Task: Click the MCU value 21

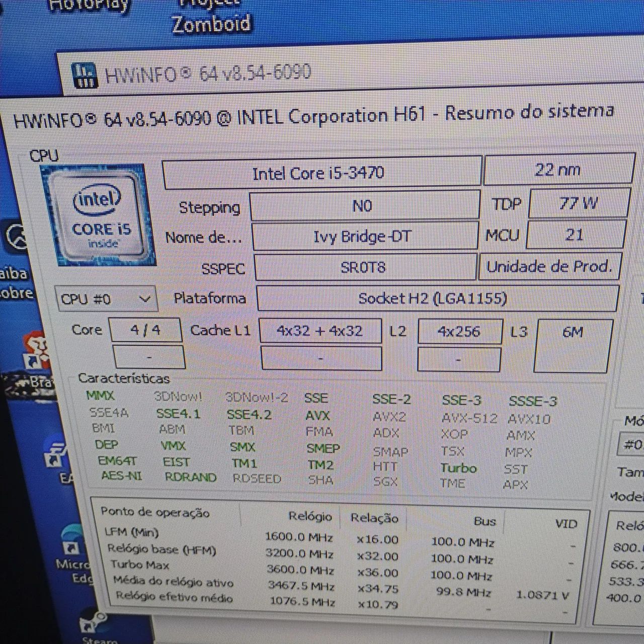Action: [x=575, y=234]
